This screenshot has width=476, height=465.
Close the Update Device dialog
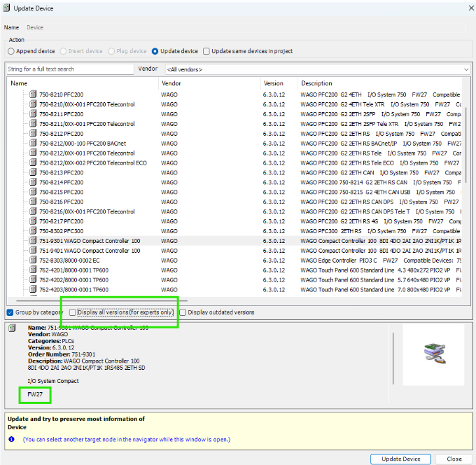(471, 8)
